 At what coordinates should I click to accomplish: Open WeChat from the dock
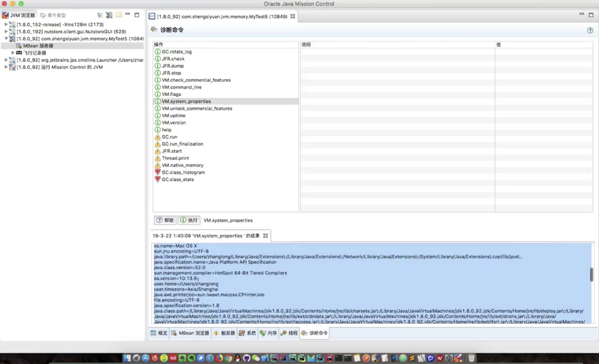pyautogui.click(x=256, y=358)
